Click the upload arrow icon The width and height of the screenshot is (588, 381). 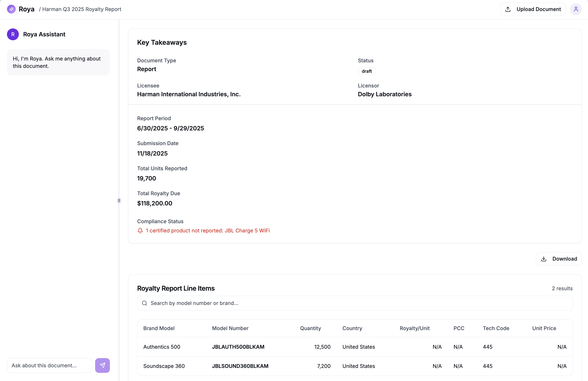point(508,9)
